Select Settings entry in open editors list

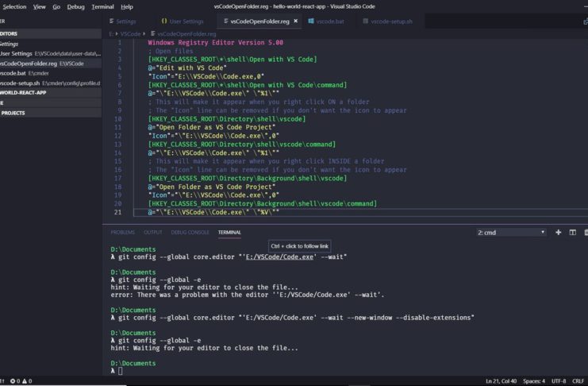pyautogui.click(x=51, y=44)
